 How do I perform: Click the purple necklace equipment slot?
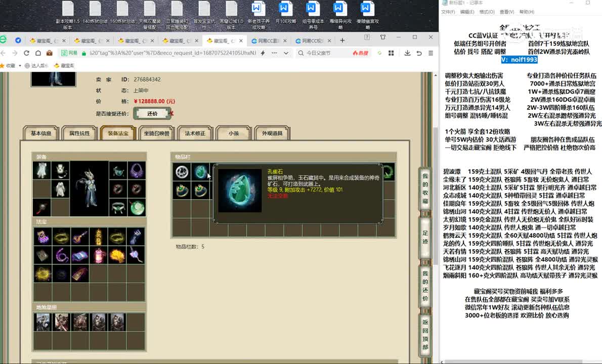point(136,171)
